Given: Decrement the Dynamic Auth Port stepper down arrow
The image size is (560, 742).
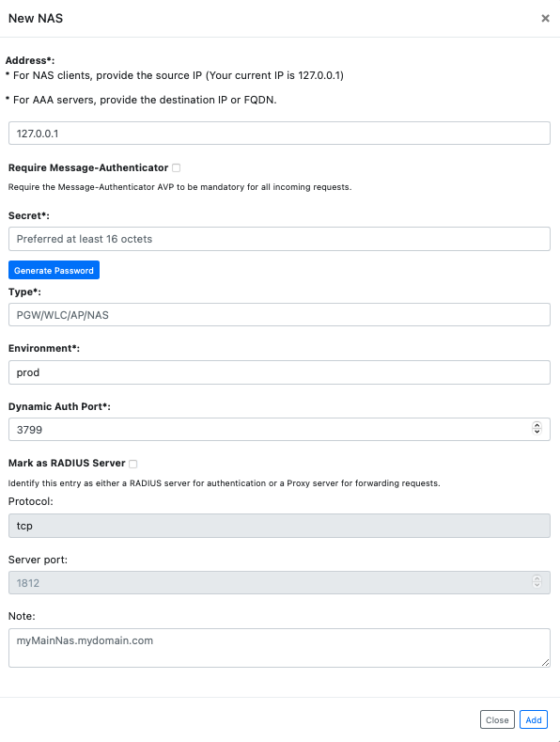Looking at the screenshot, I should (x=537, y=431).
